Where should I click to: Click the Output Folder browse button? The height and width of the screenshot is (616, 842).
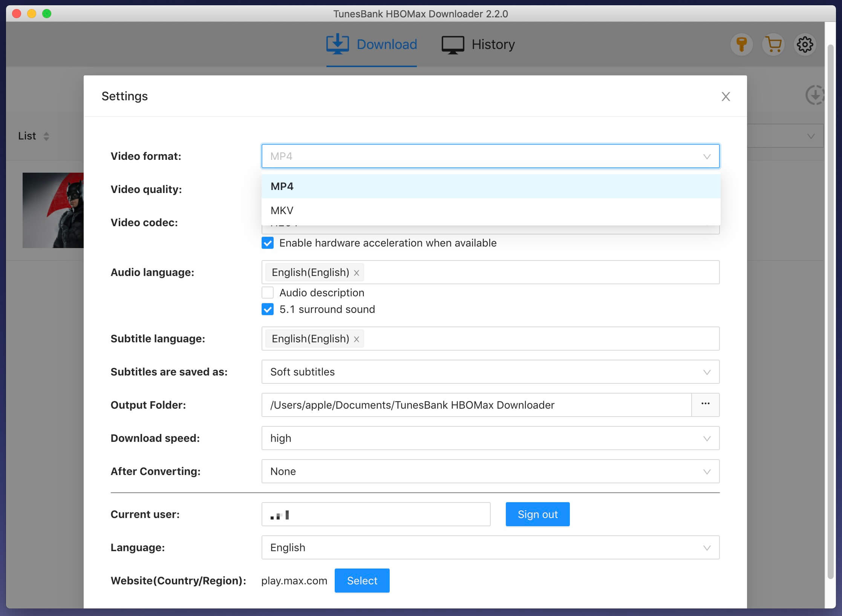[x=705, y=404]
